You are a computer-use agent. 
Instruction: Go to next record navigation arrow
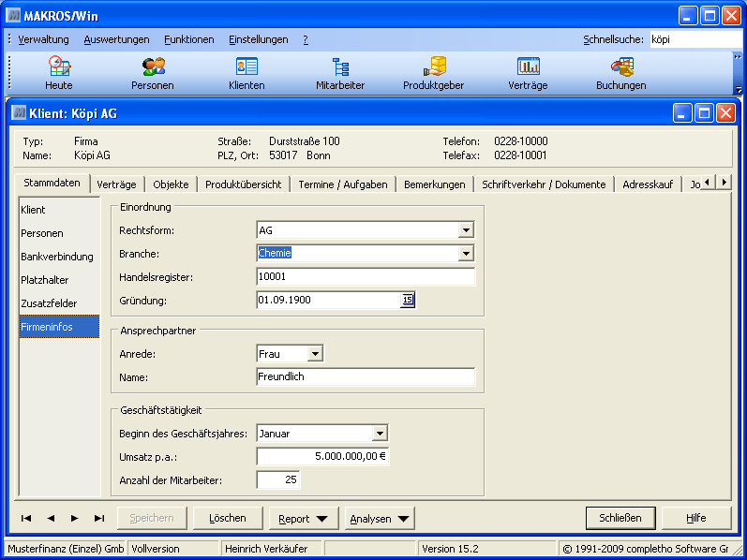74,518
